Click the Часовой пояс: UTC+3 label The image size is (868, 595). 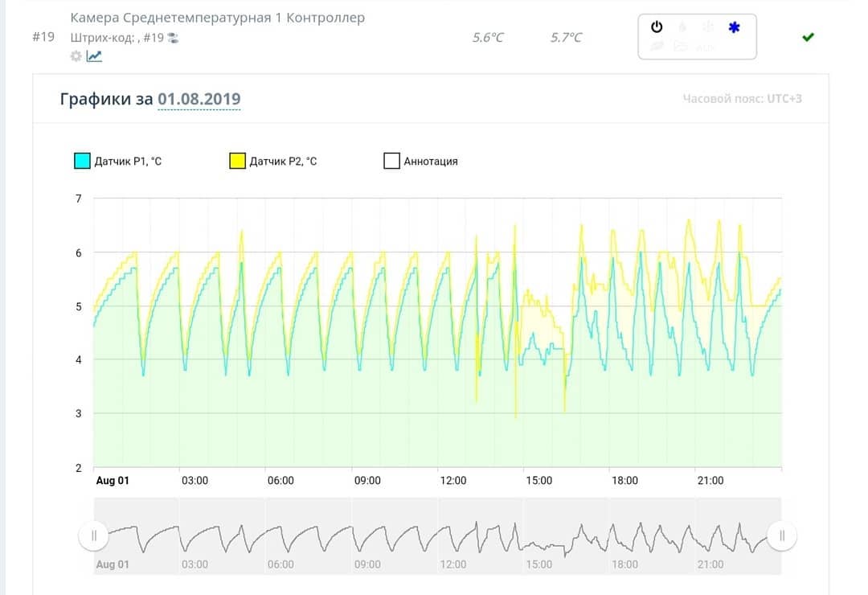pyautogui.click(x=743, y=99)
